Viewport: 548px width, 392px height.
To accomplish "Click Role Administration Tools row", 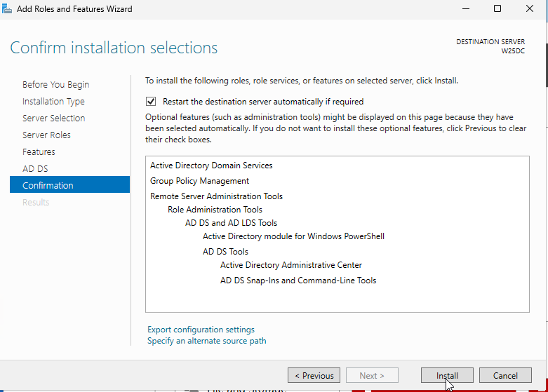I will pos(215,210).
